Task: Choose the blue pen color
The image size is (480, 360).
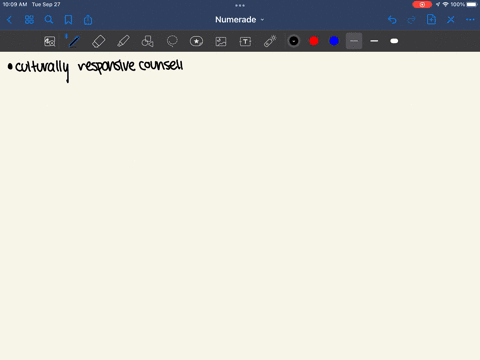Action: pos(334,41)
